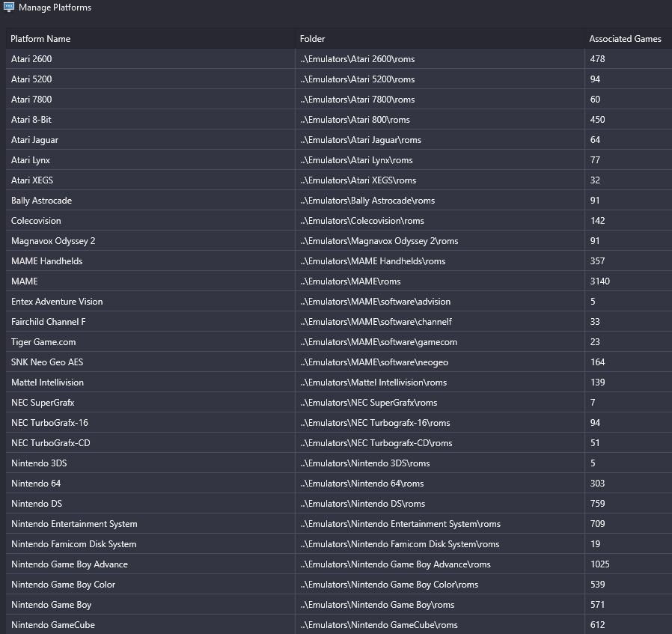The image size is (672, 634).
Task: Click the ..\Emulators\NEC Turbografx-CD\roms folder cell
Action: pyautogui.click(x=440, y=443)
